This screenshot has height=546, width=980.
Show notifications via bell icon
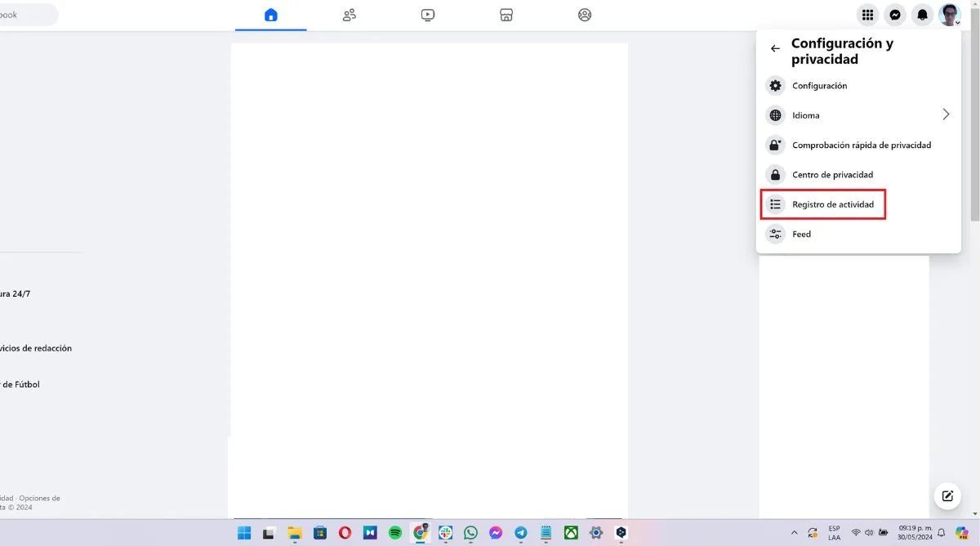923,15
